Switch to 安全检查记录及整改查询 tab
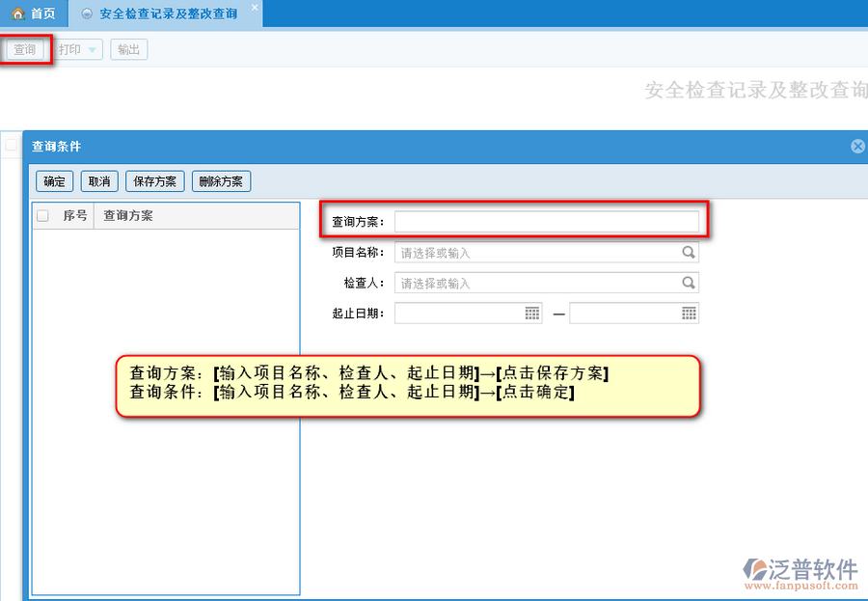868x601 pixels. pos(166,14)
